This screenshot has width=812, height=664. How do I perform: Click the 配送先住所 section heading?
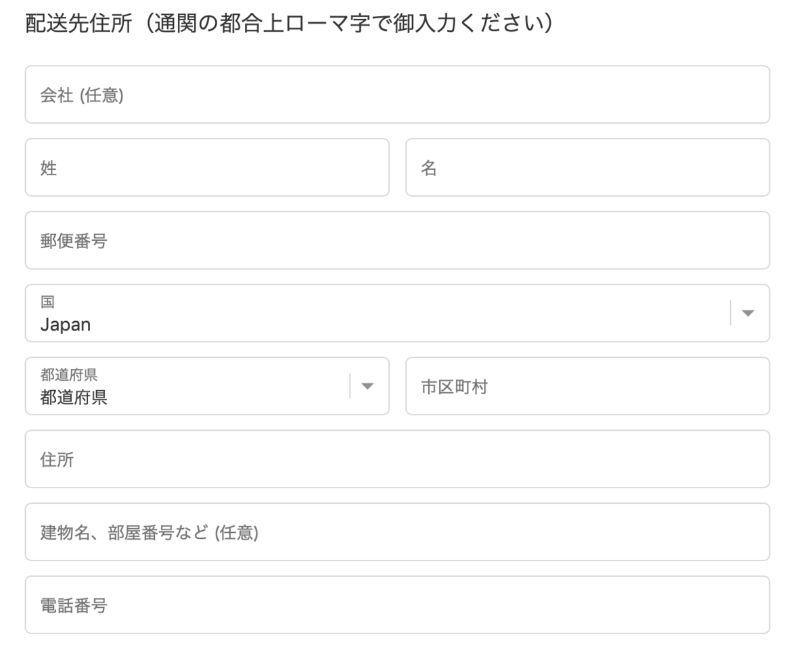288,22
